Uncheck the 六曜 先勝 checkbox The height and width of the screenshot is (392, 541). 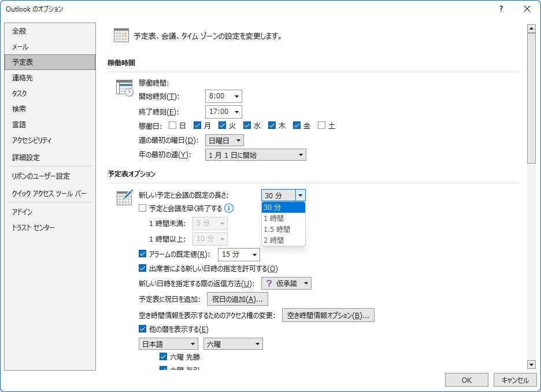(163, 357)
